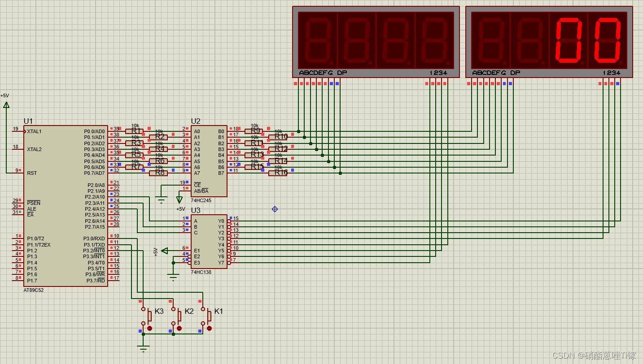Image resolution: width=643 pixels, height=364 pixels.
Task: Click the RST pin label on U1
Action: [x=32, y=173]
